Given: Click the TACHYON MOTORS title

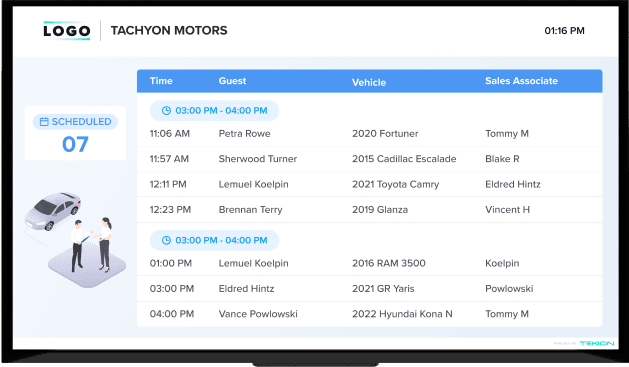Looking at the screenshot, I should click(x=169, y=30).
